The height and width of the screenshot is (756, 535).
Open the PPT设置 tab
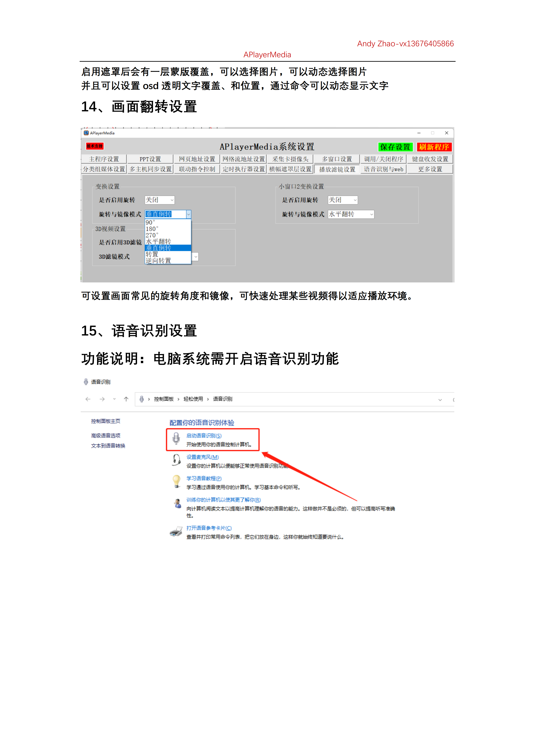pyautogui.click(x=150, y=159)
